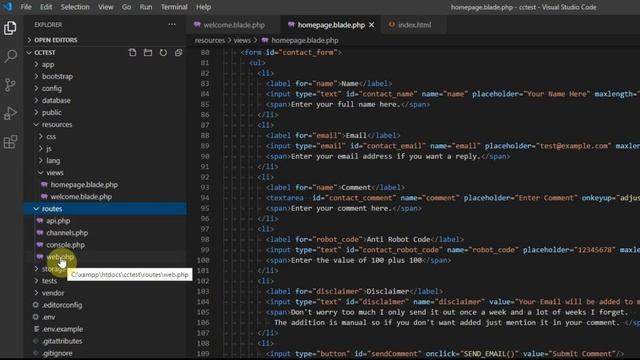The height and width of the screenshot is (360, 640).
Task: Open the Explorer view in activity bar
Action: [x=10, y=28]
